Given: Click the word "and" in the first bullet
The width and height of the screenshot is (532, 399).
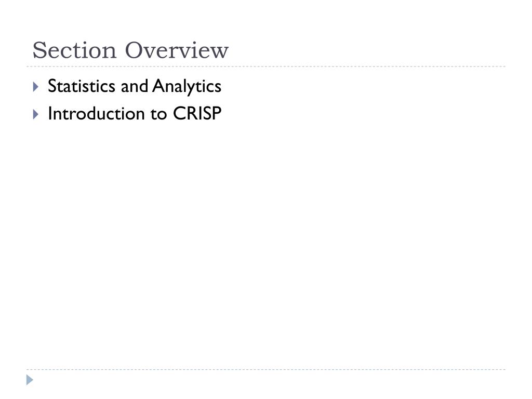Looking at the screenshot, I should 135,86.
